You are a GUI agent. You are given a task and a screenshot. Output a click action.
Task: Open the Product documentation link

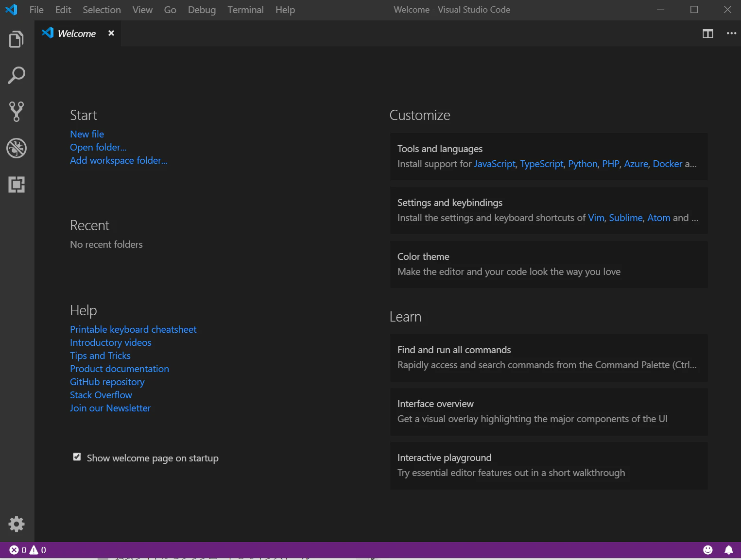click(x=120, y=369)
